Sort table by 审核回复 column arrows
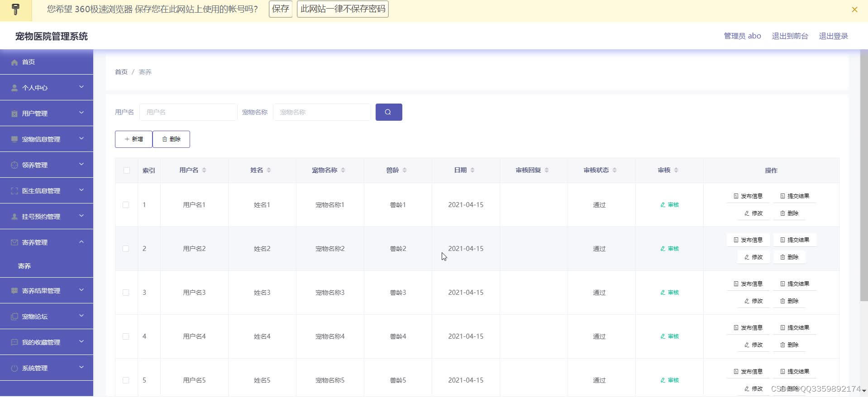The height and width of the screenshot is (397, 868). tap(547, 170)
